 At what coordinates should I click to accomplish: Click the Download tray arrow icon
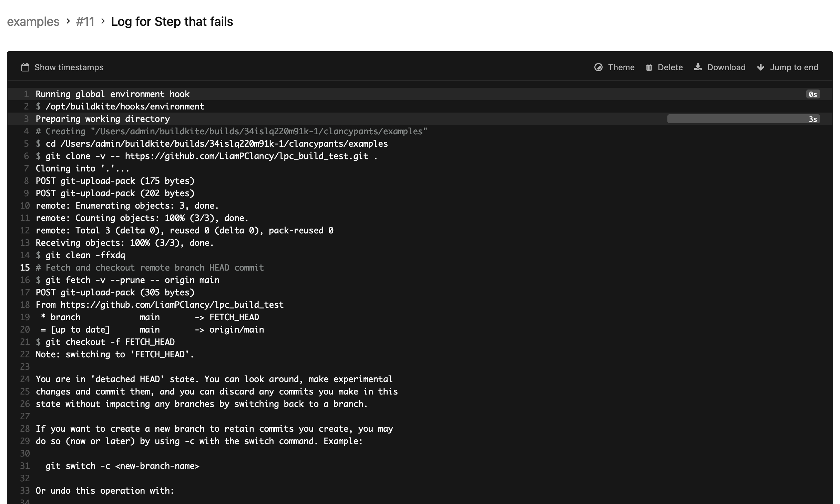pos(698,67)
